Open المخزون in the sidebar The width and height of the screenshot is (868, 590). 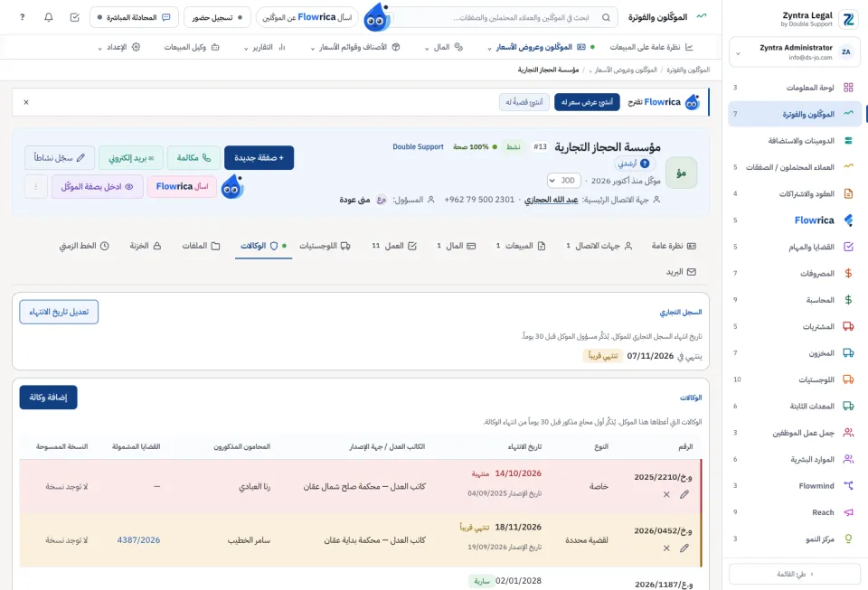tap(795, 352)
